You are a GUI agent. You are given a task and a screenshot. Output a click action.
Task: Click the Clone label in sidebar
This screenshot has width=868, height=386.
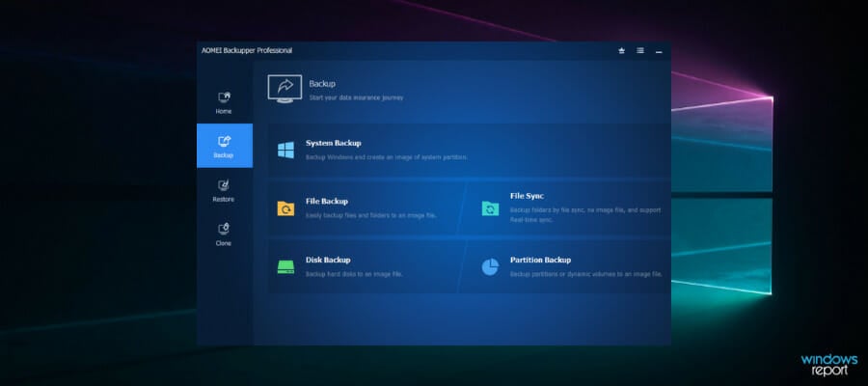click(x=224, y=243)
